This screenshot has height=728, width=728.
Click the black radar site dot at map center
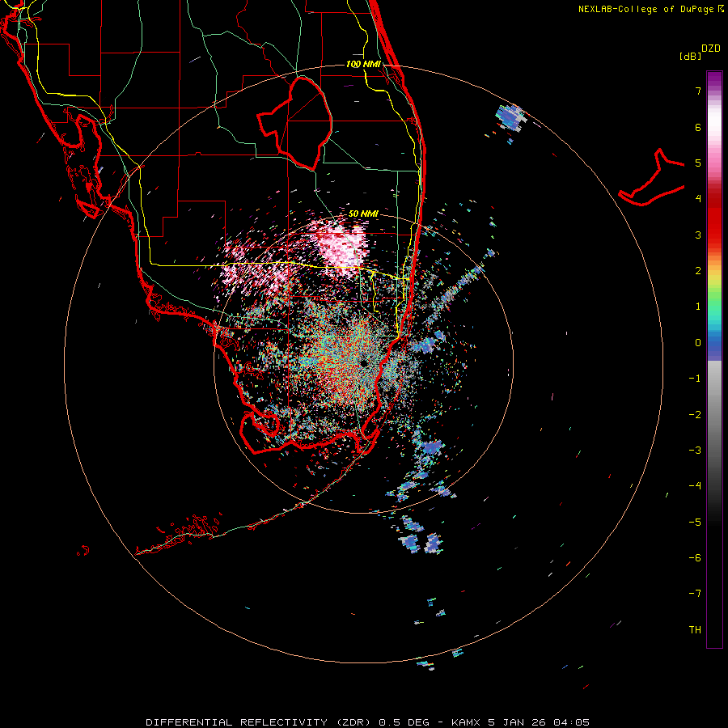click(363, 362)
